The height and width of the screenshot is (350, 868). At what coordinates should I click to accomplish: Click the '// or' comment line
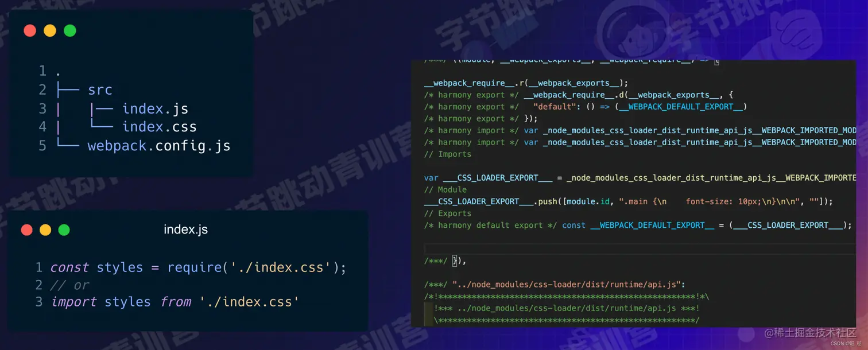(70, 285)
